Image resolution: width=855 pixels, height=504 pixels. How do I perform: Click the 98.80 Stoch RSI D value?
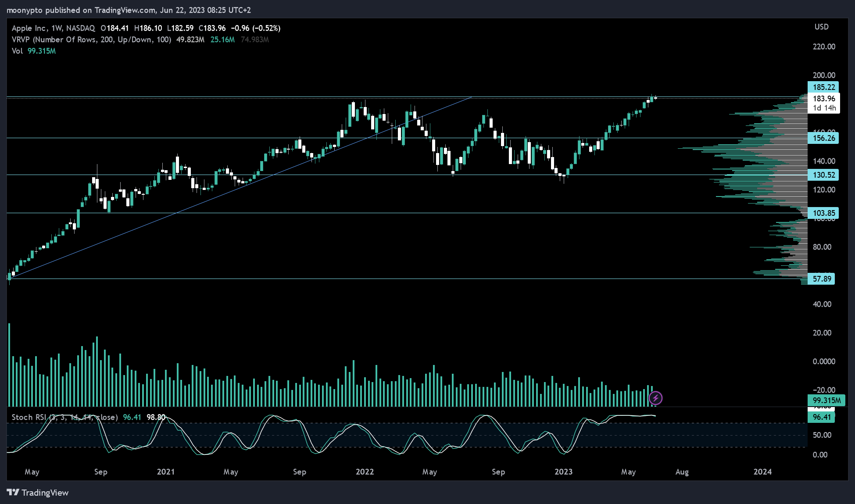tap(156, 417)
